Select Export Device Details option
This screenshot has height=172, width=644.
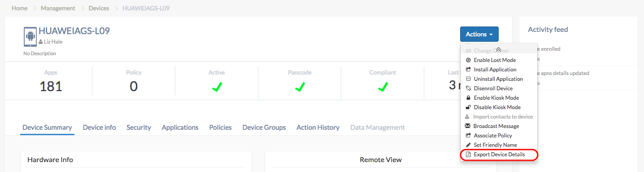click(x=499, y=154)
